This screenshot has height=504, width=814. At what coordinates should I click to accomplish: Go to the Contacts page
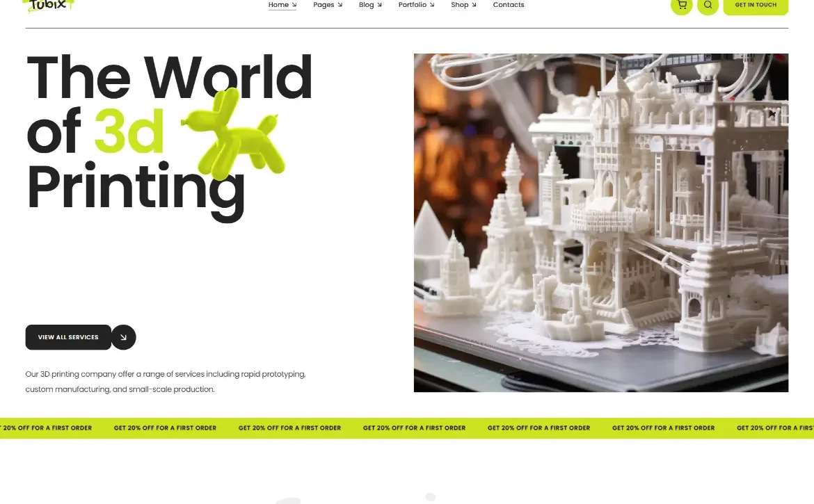click(509, 5)
